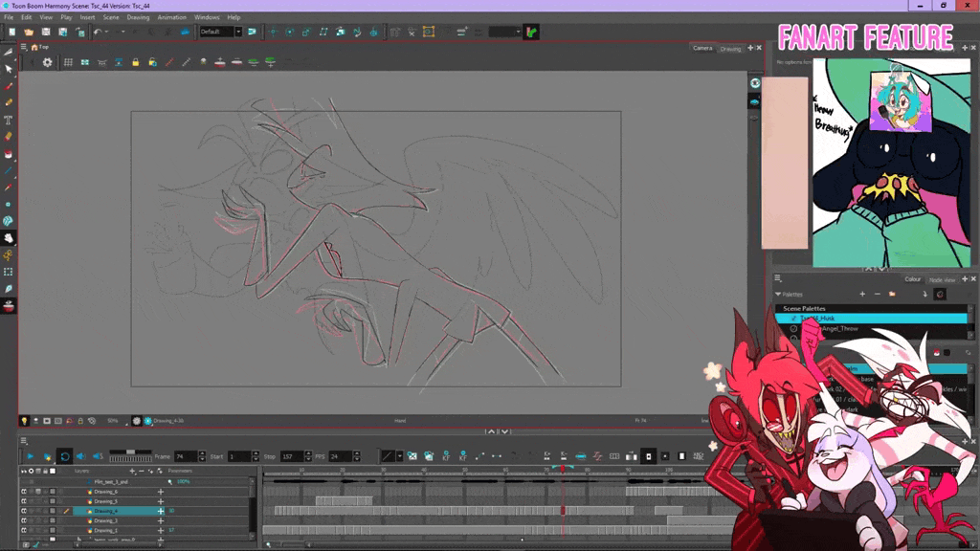Expand the Drawing_1 layer parameters
The height and width of the screenshot is (551, 980).
(161, 530)
